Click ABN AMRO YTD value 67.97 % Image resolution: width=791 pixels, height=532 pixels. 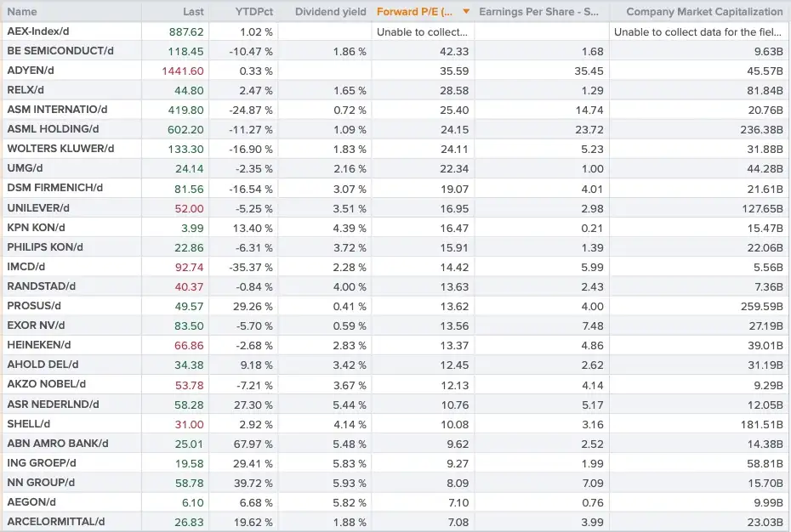click(x=253, y=444)
